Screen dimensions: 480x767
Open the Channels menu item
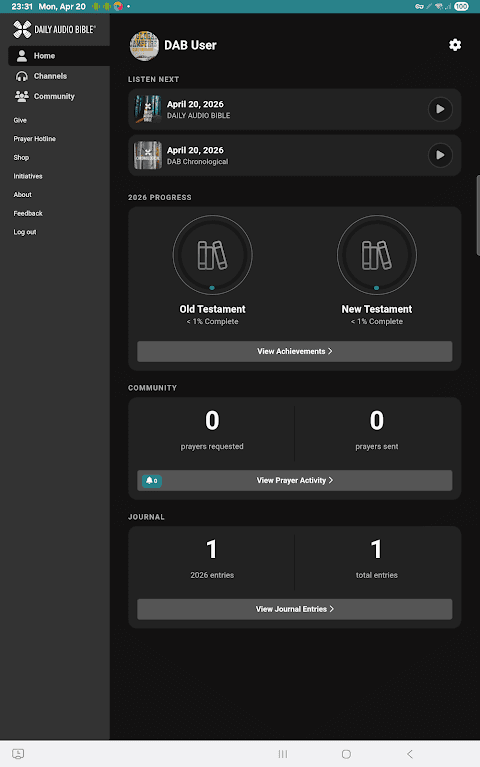coord(59,76)
